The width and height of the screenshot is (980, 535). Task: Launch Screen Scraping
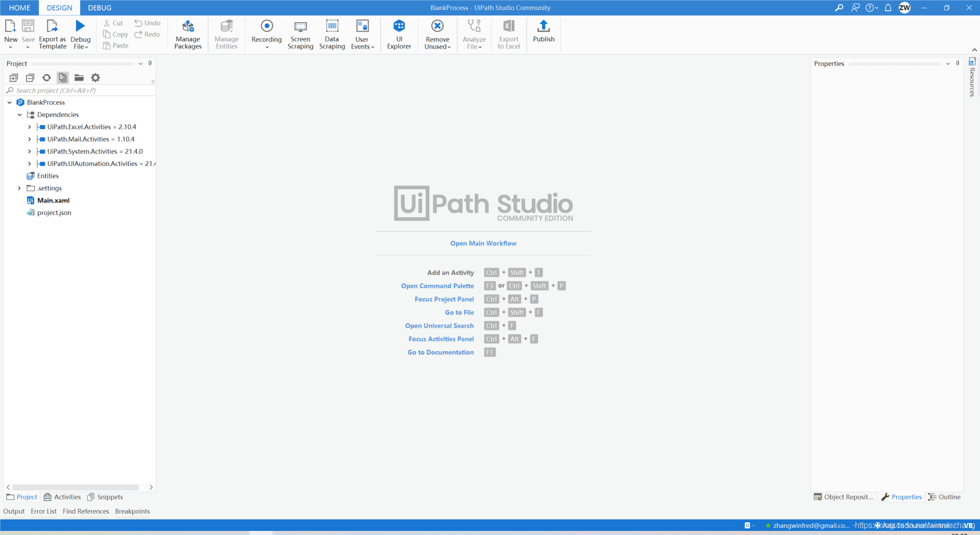pos(300,34)
